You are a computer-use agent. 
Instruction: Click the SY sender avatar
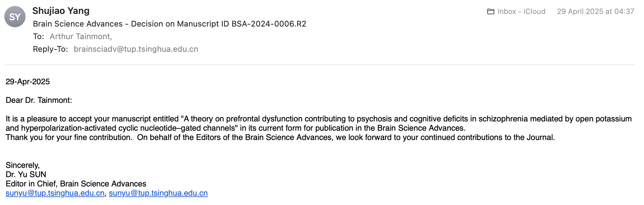15,17
